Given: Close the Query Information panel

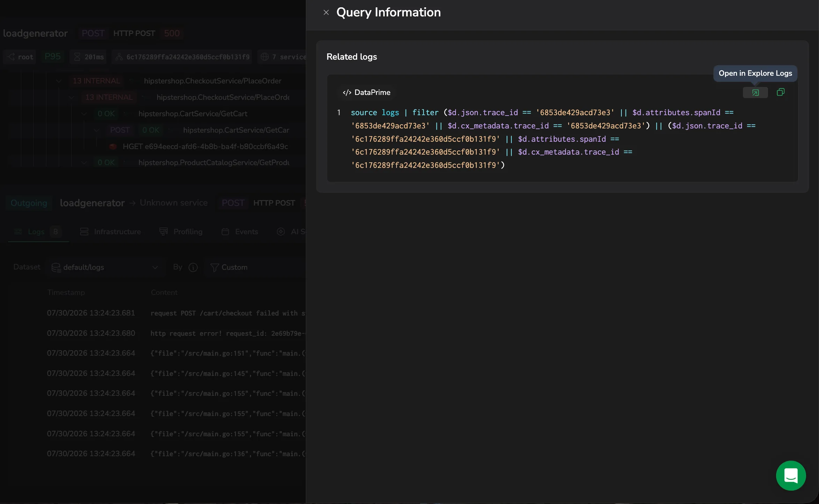Looking at the screenshot, I should (326, 13).
